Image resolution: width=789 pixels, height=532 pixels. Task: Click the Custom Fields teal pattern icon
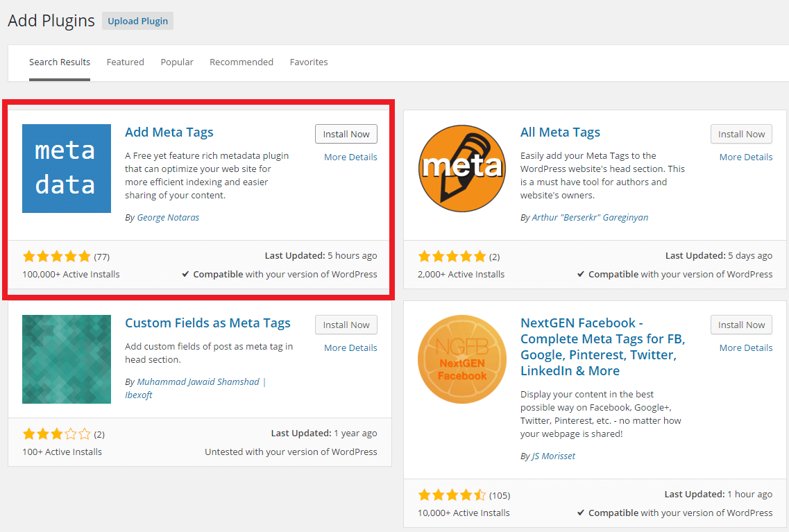(x=67, y=359)
